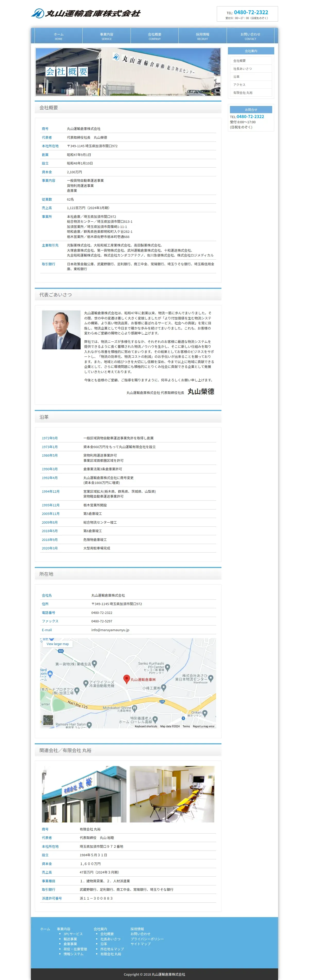Click the 資本金 2,100万円 value
This screenshot has width=309, height=980.
tap(74, 172)
